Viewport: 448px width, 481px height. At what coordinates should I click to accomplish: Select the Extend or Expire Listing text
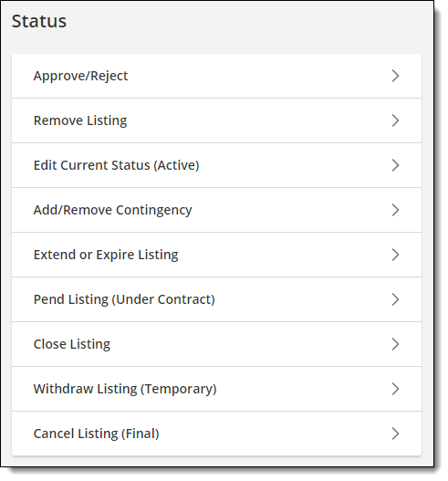[x=106, y=255]
